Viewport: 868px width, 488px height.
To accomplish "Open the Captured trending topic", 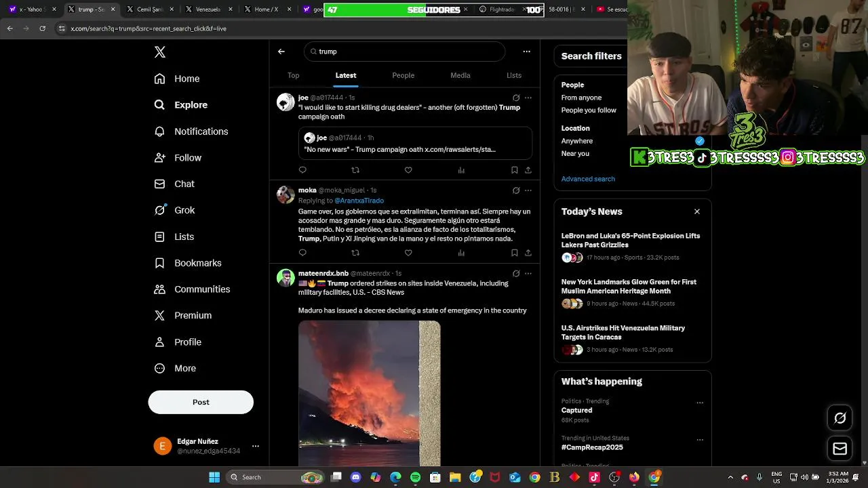I will tap(633, 411).
